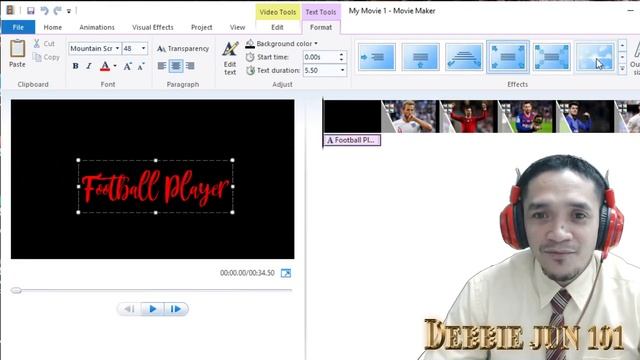The height and width of the screenshot is (360, 640).
Task: Select the Football Player text box in preview
Action: point(156,187)
